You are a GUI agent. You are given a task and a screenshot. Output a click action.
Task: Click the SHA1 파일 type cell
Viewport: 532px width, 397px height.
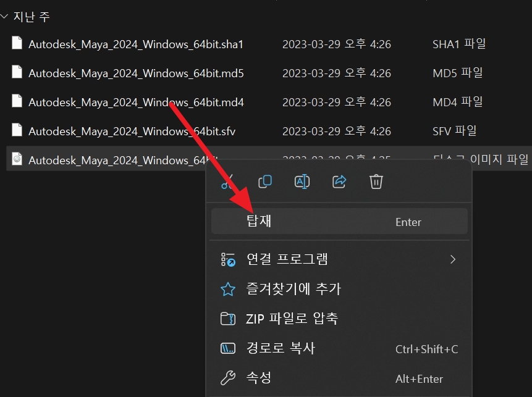coord(459,44)
